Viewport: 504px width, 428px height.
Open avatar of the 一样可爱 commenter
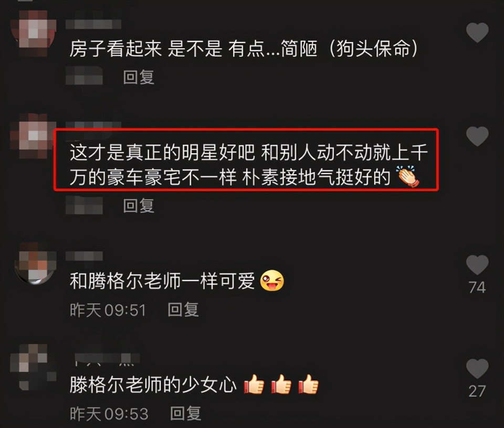point(35,264)
